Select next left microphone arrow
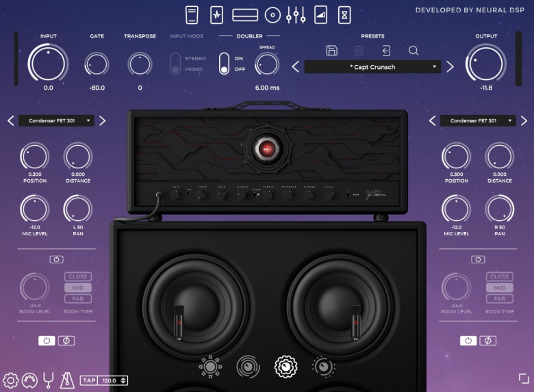The image size is (534, 392). point(102,120)
